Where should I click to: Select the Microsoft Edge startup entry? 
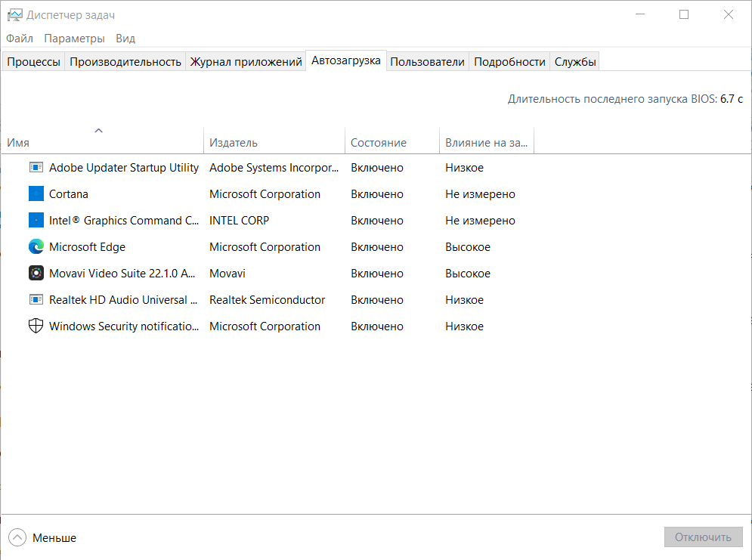pos(376,246)
